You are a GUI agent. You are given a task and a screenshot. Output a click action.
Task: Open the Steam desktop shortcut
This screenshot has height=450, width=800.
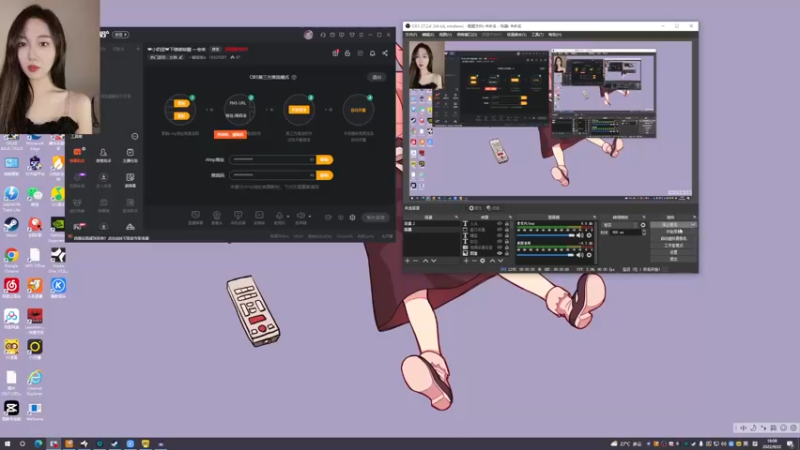coord(11,225)
